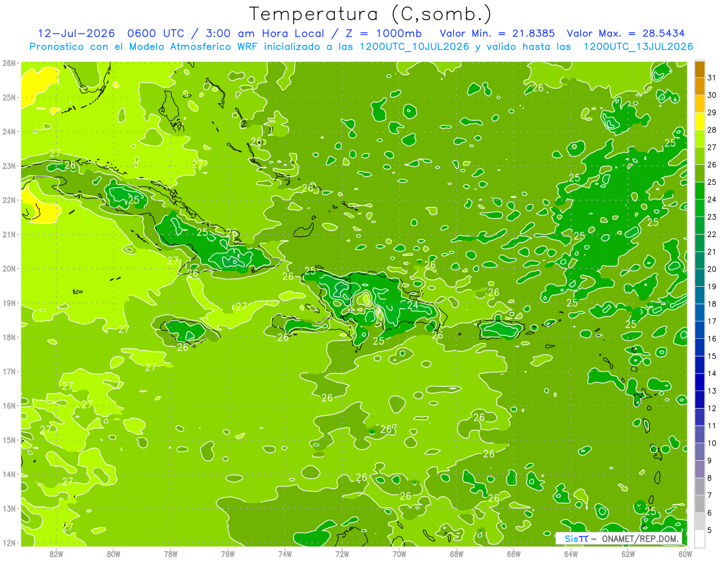Click the "66W" longitude axis label

click(x=514, y=553)
